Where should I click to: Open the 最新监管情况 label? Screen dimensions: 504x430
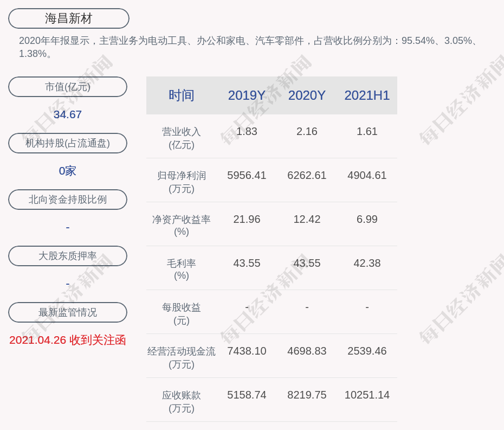(68, 312)
